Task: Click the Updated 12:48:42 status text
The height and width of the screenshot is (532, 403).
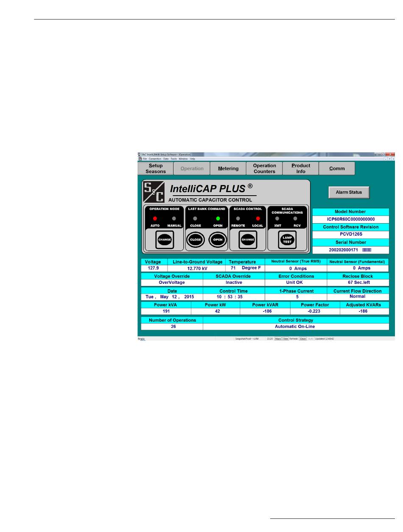Action: pos(325,339)
